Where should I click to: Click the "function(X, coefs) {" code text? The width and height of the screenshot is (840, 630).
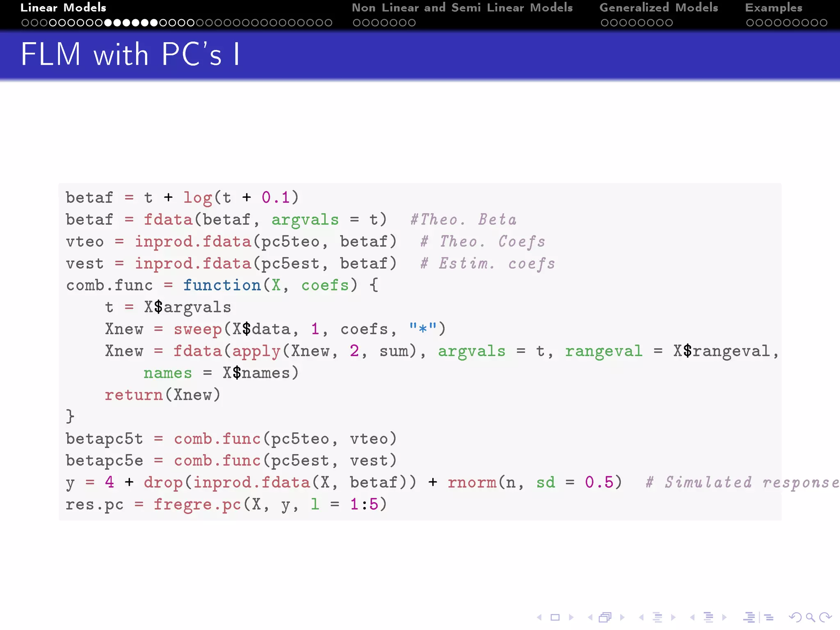pyautogui.click(x=281, y=285)
